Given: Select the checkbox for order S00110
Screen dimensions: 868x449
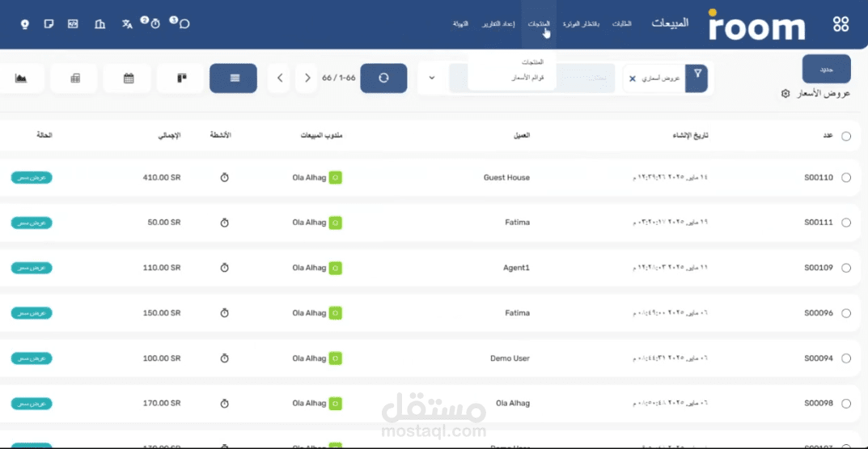Looking at the screenshot, I should 846,178.
